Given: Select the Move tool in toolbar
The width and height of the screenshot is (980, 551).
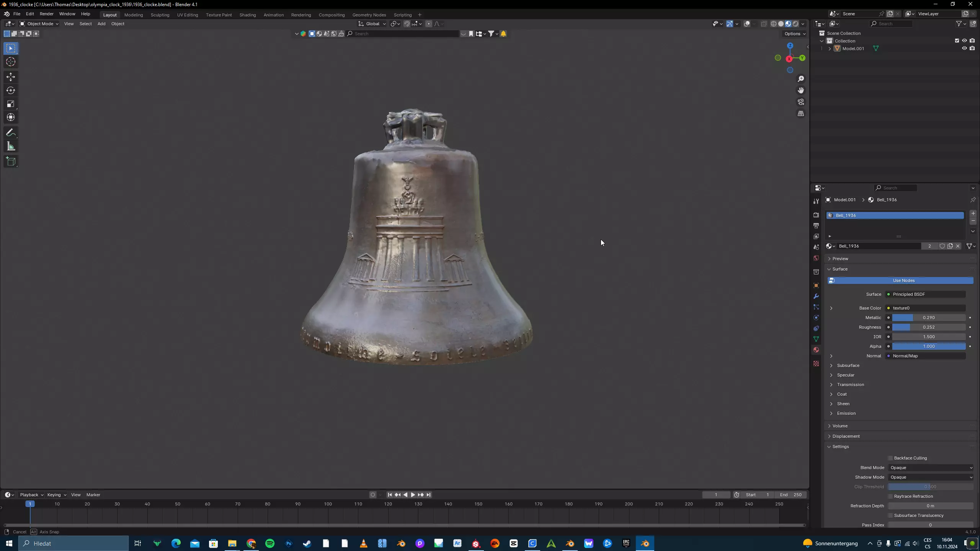Looking at the screenshot, I should click(10, 77).
